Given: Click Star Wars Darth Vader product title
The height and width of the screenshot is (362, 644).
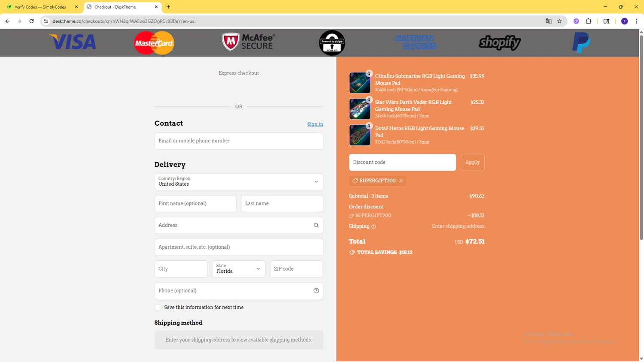Looking at the screenshot, I should click(x=413, y=106).
